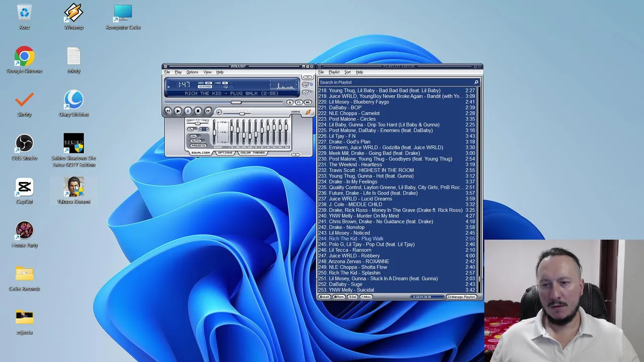The image size is (644, 362).
Task: Select track 238. J. Cole - MIDDLE CHILD
Action: tap(396, 205)
